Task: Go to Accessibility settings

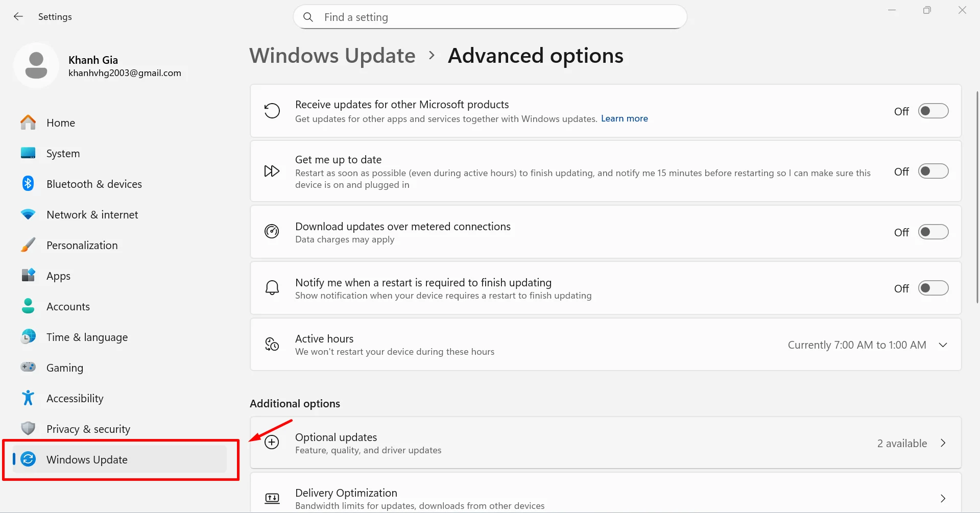Action: (119, 398)
